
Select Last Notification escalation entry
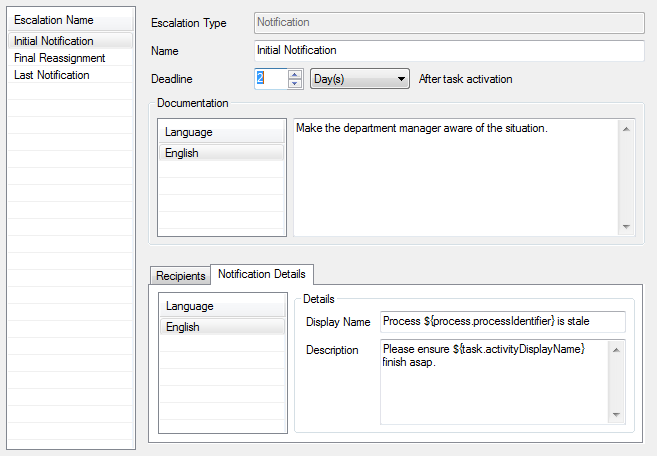[52, 75]
